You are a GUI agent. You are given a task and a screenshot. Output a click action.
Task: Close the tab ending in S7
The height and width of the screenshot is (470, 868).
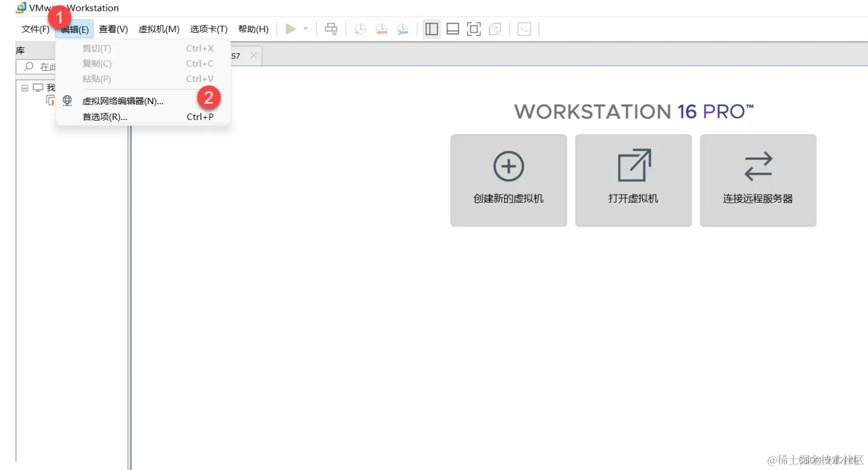click(254, 55)
